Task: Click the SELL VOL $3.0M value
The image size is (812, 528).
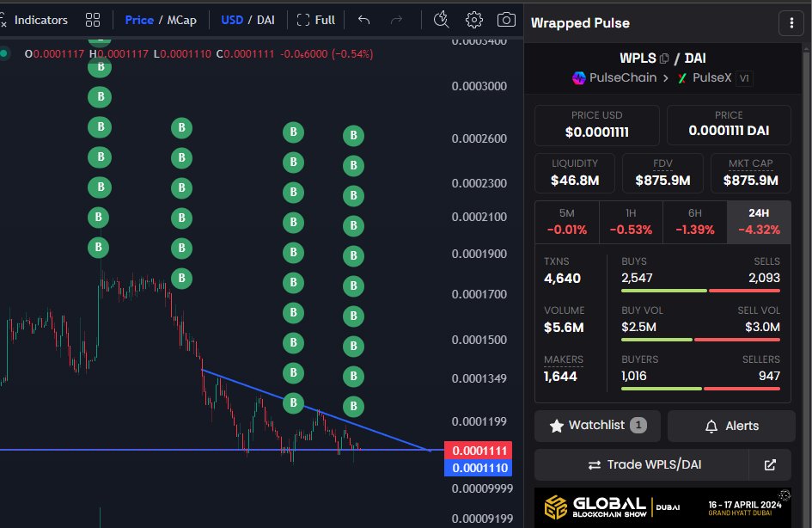Action: tap(762, 327)
